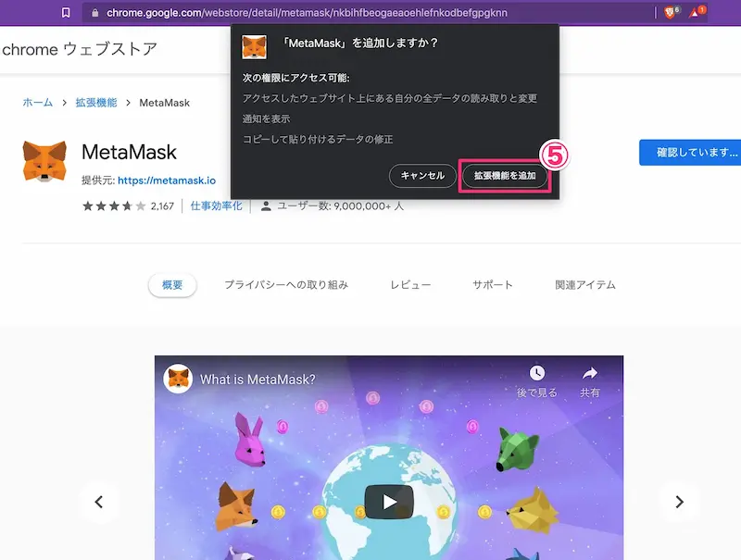741x560 pixels.
Task: Switch to プライバシーへの取り組み tab
Action: (286, 285)
